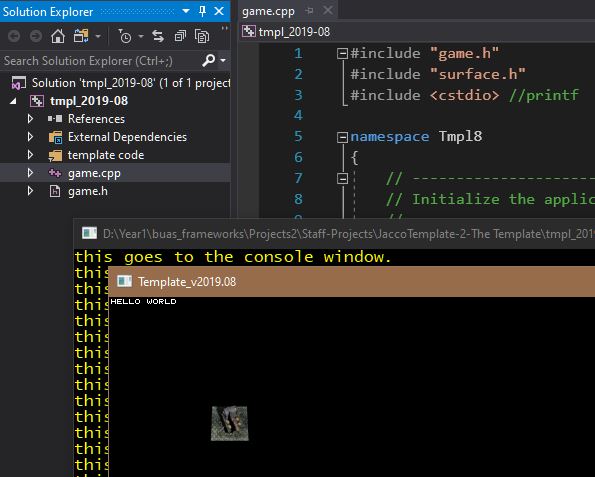Click the Back navigation arrow in Solution Explorer
Image resolution: width=595 pixels, height=477 pixels.
pos(14,36)
